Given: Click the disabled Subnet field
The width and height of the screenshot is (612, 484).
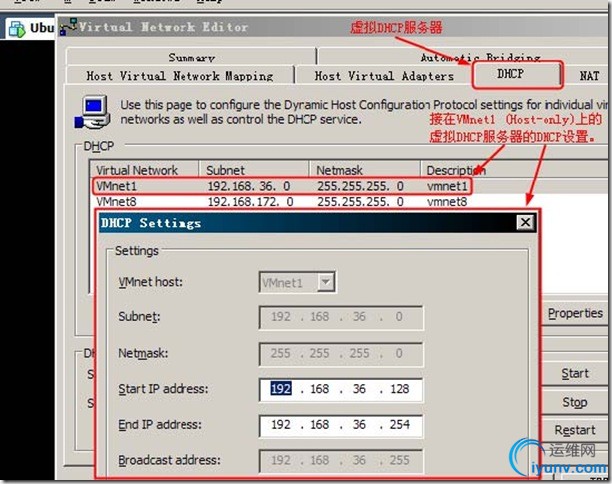Looking at the screenshot, I should click(x=341, y=317).
